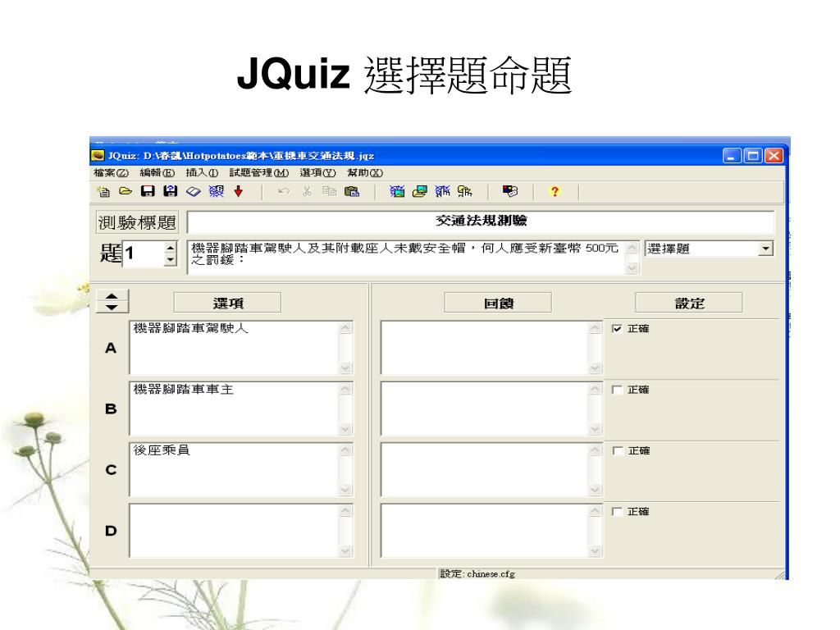
Task: Click the feedback box for answer B
Action: tap(485, 409)
